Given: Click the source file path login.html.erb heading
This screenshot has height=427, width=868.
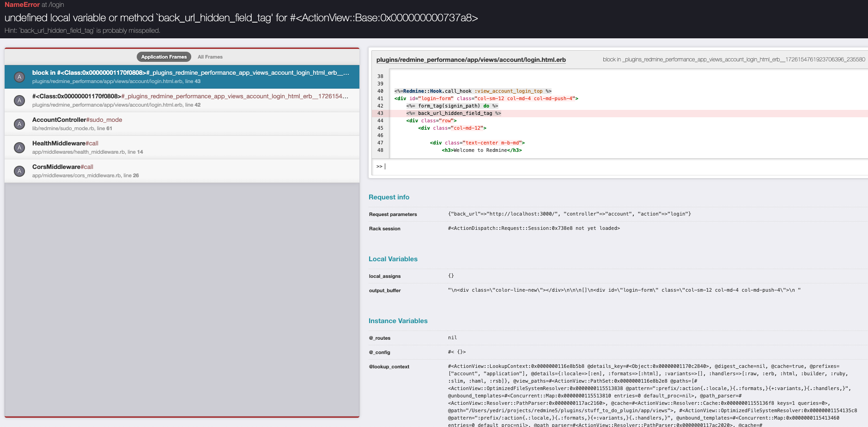Looking at the screenshot, I should point(471,60).
